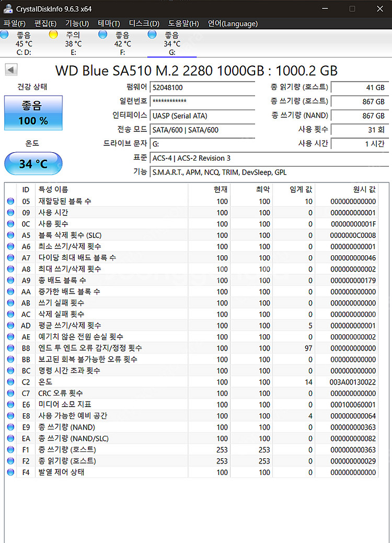
Task: Click raw value 0000000C0008
Action: (353, 235)
